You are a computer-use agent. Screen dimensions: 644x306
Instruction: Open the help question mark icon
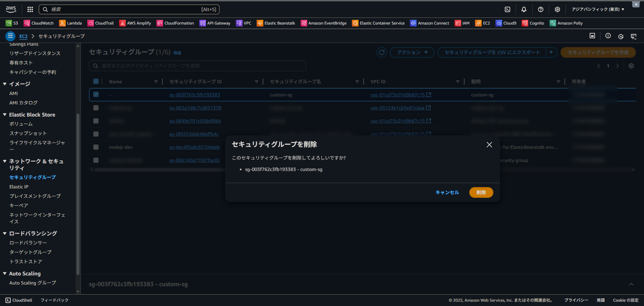540,9
